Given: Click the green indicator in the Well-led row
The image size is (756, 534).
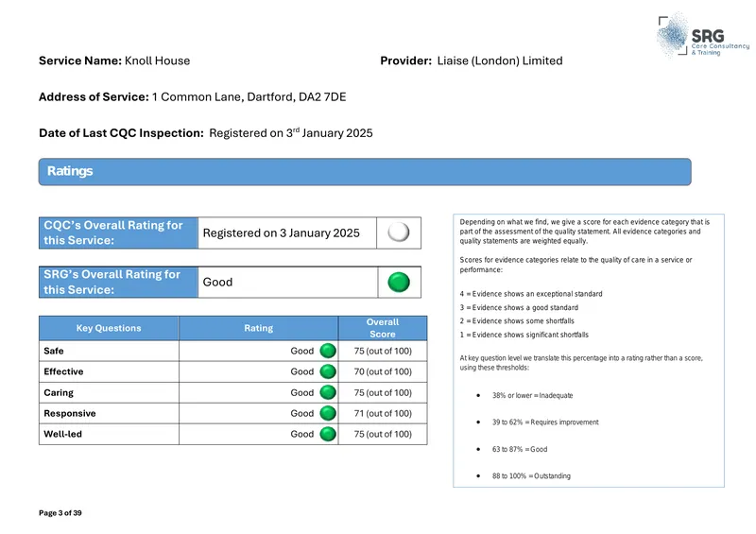Looking at the screenshot, I should coord(328,434).
